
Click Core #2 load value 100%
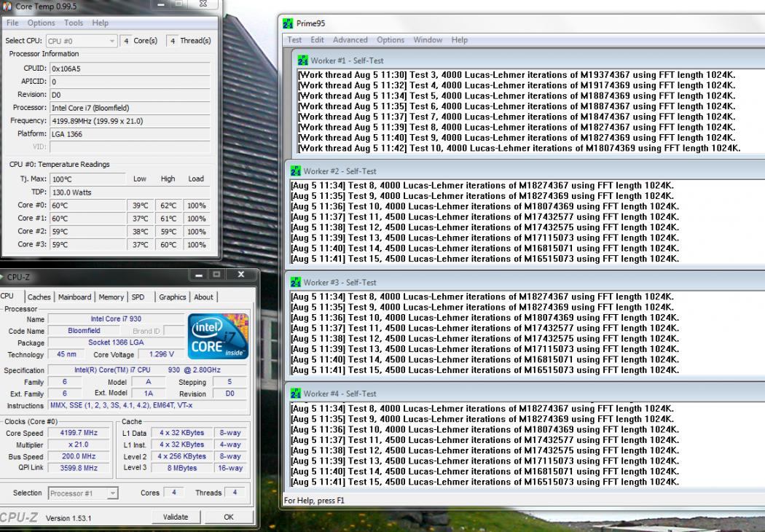click(x=197, y=232)
